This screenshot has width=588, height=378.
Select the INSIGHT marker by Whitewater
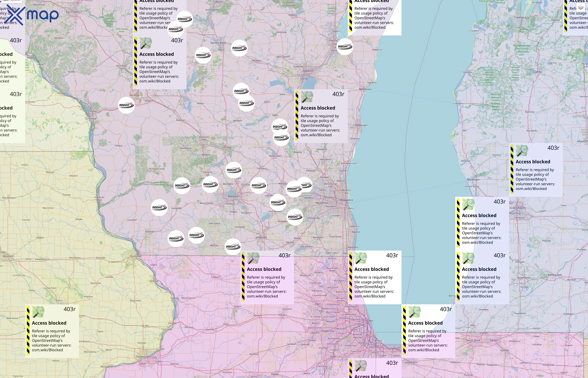295,217
